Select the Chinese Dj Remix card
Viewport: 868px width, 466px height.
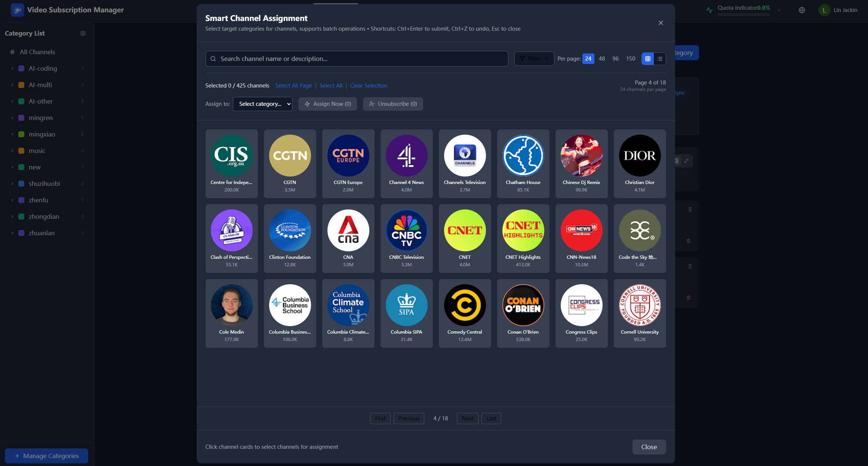[582, 164]
